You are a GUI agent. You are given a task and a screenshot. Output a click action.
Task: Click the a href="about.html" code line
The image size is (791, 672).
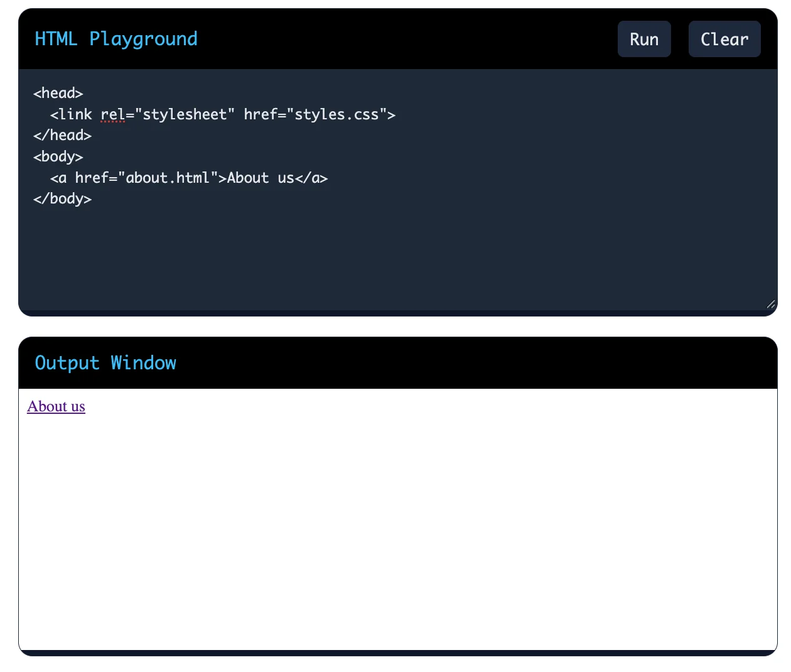(x=189, y=178)
